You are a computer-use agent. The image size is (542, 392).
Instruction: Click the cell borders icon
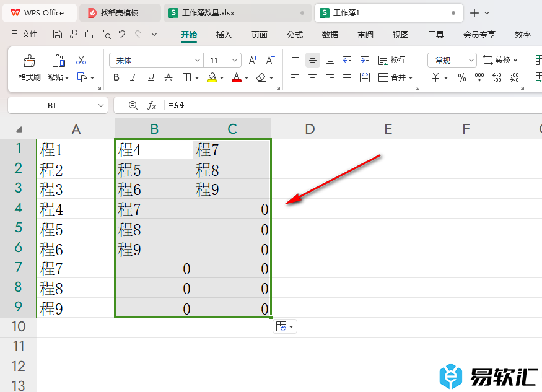186,77
